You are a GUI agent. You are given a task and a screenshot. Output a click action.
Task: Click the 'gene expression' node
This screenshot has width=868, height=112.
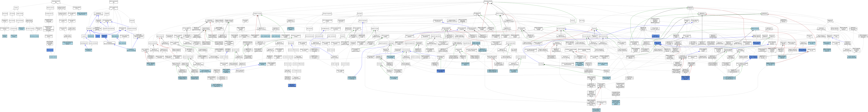pyautogui.click(x=160, y=36)
